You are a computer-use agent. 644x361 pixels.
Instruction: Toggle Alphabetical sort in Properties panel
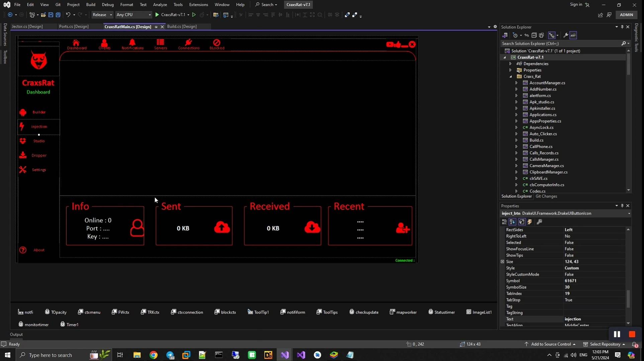[512, 222]
